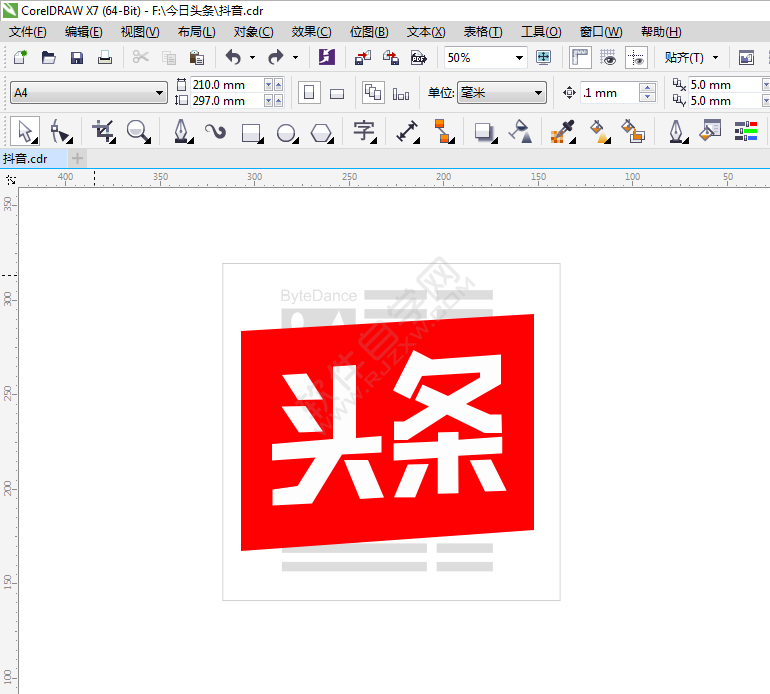This screenshot has height=694, width=770.
Task: Apply layout to current page only
Action: tap(401, 93)
